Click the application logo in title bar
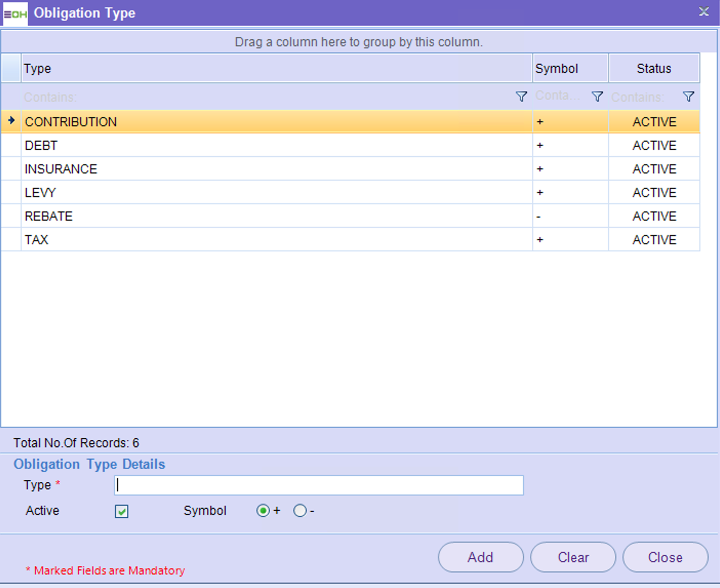 click(x=15, y=13)
